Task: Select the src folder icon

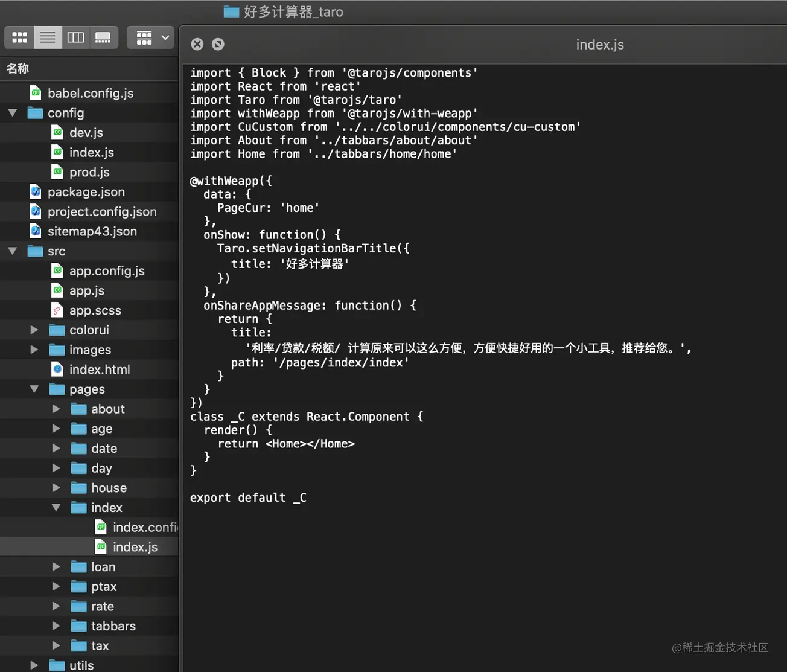Action: 36,251
